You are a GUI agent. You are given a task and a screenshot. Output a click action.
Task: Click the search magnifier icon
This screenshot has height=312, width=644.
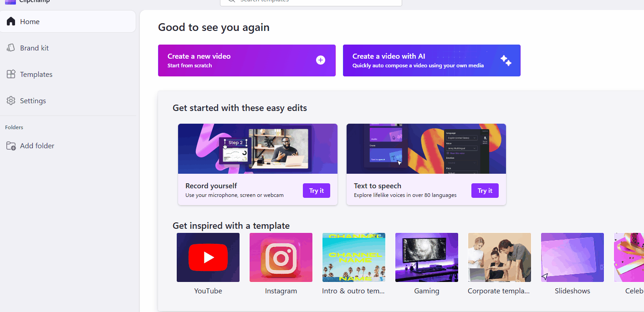231,2
